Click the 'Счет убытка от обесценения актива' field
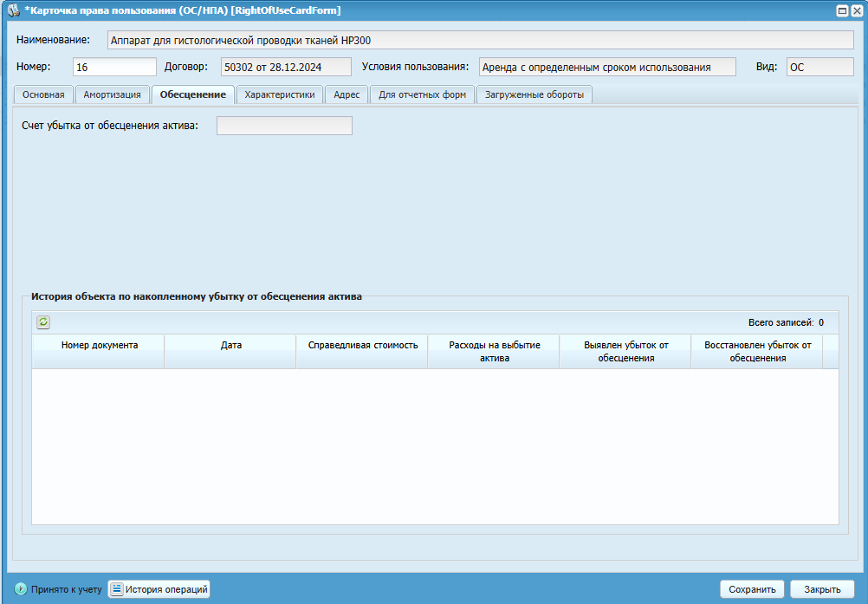The image size is (868, 604). point(284,126)
